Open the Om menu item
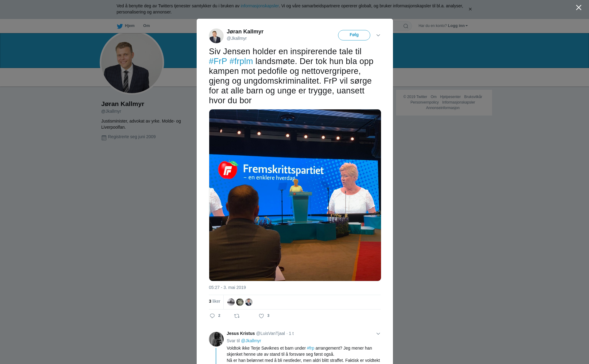This screenshot has width=589, height=364. point(146,26)
